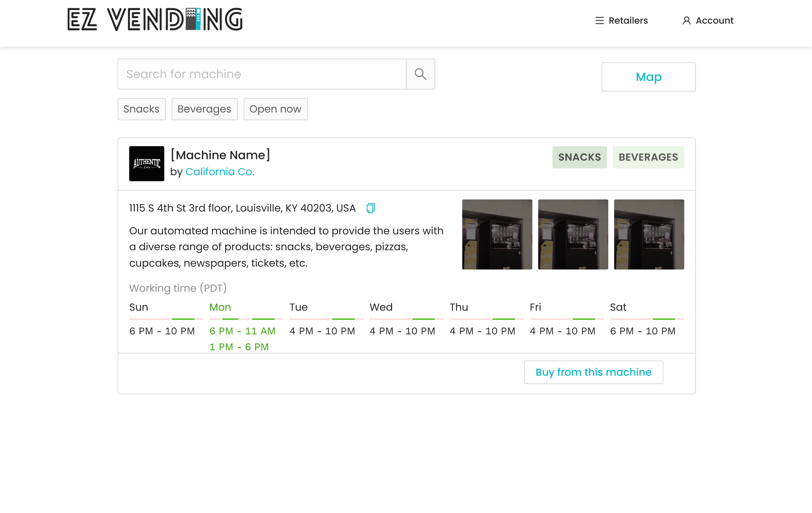Viewport: 812px width, 513px height.
Task: Click the SNACKS category badge icon
Action: point(580,157)
